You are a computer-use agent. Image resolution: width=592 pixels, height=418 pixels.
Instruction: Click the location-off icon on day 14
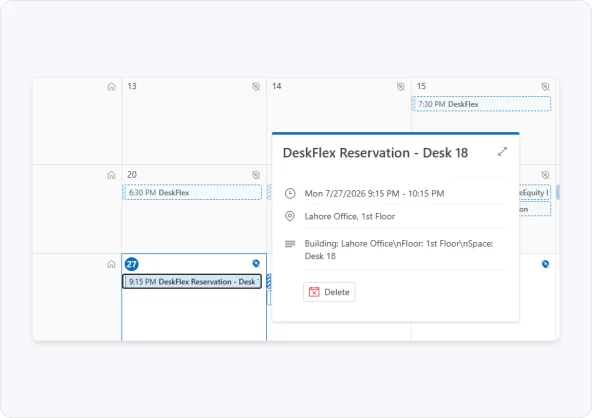tap(401, 86)
